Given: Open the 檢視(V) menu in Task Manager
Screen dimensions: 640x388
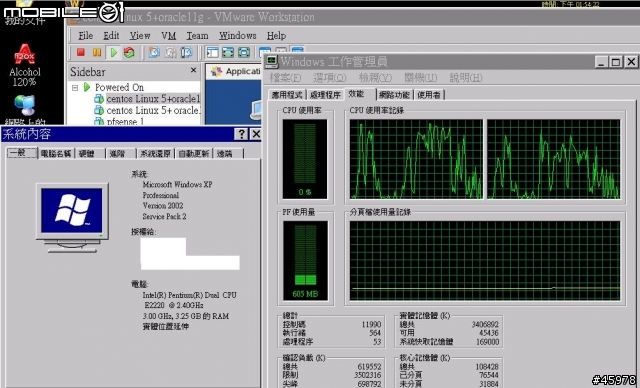Looking at the screenshot, I should coord(376,78).
